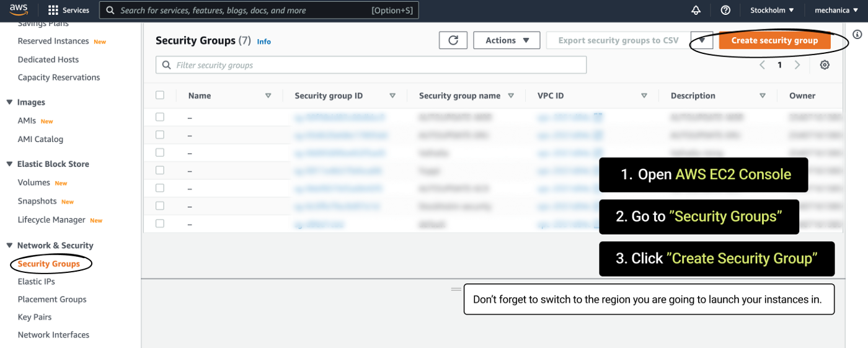Screen dimensions: 868x348
Task: Click Create security group button
Action: point(774,40)
